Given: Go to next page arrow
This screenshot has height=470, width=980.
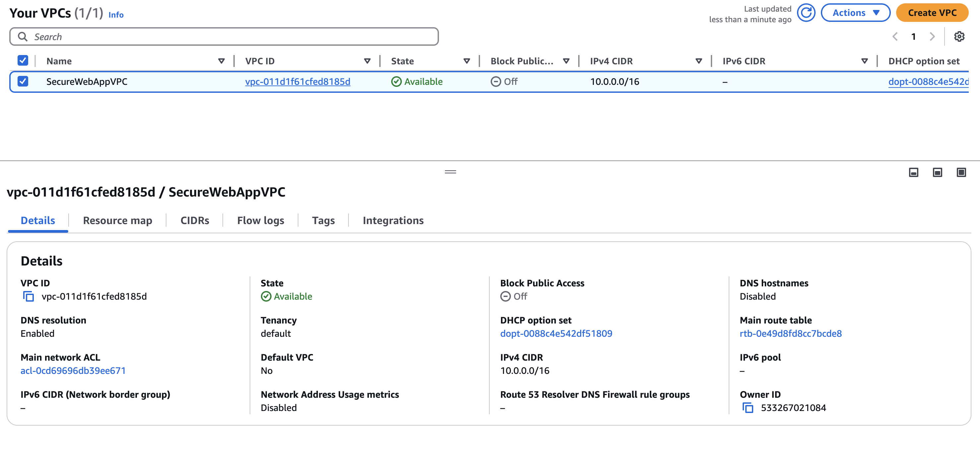Looking at the screenshot, I should (932, 36).
